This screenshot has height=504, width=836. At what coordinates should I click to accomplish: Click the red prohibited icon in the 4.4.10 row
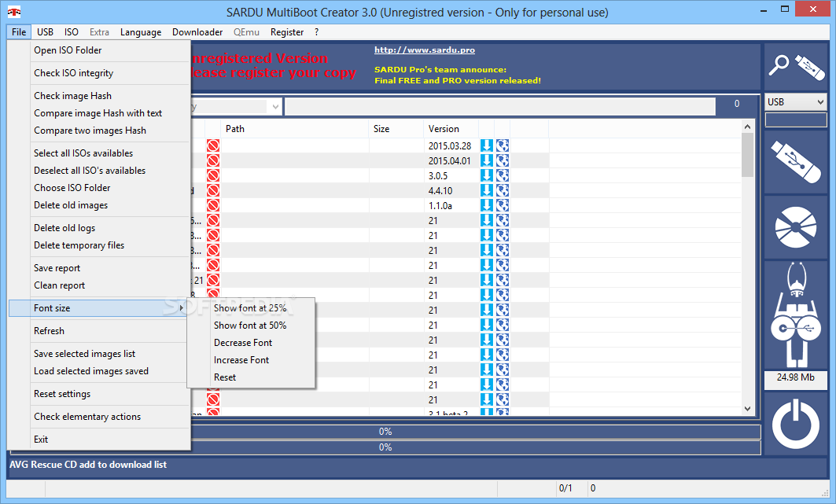(x=213, y=190)
